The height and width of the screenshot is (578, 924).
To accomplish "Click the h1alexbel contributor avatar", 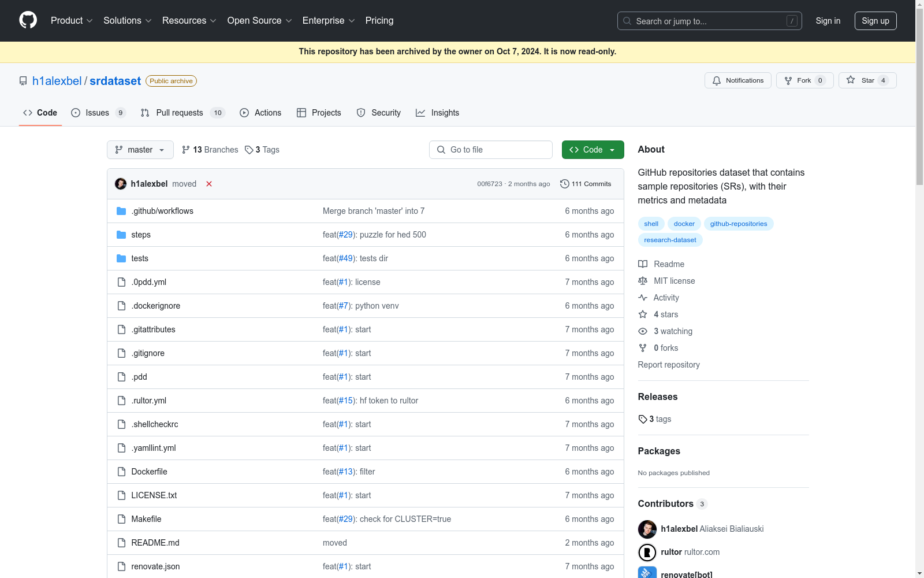I will (x=647, y=529).
